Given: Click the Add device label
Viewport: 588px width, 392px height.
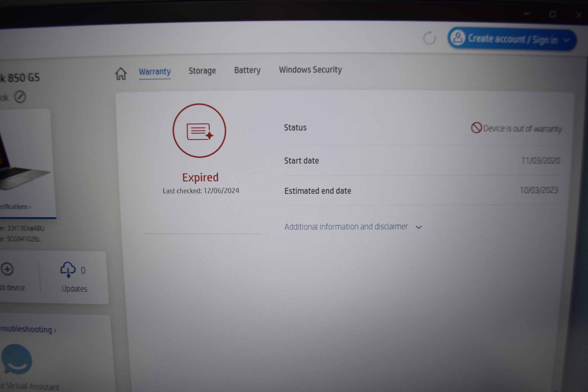Looking at the screenshot, I should tap(12, 288).
